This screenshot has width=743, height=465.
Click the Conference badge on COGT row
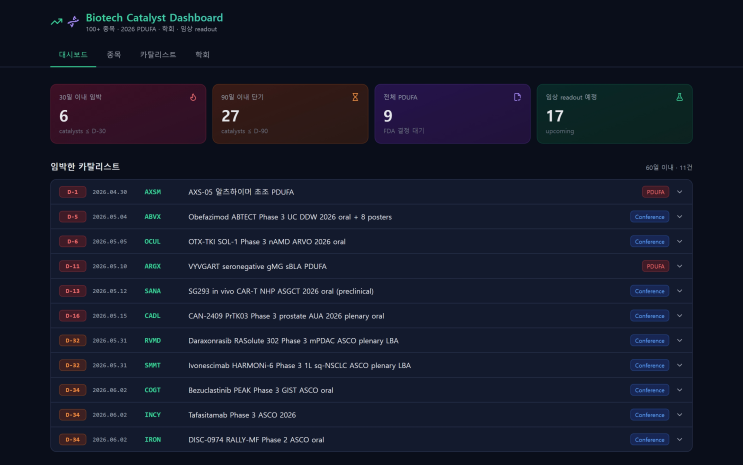coord(649,390)
